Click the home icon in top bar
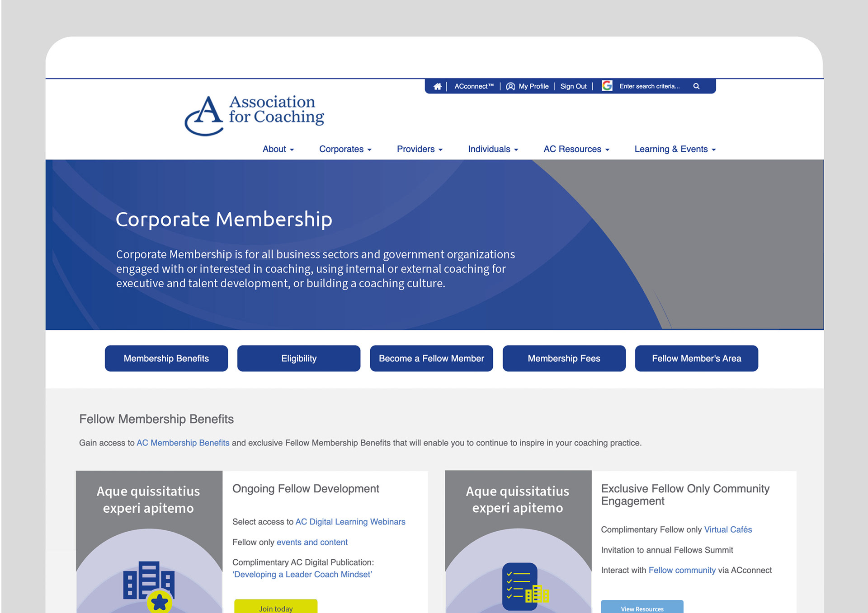 click(437, 86)
